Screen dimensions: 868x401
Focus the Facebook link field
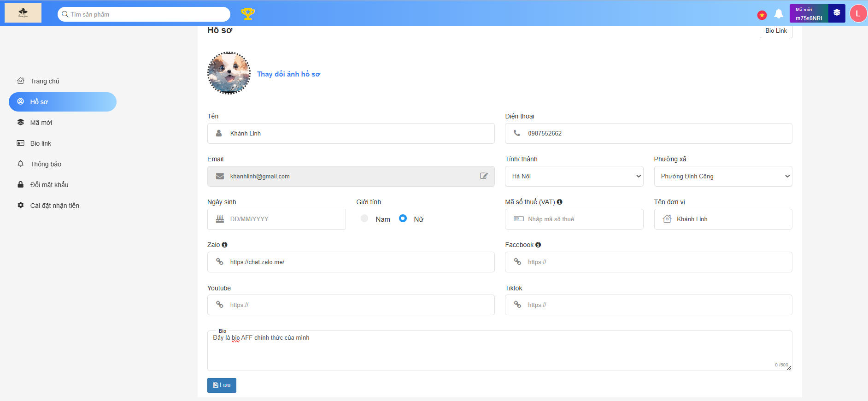(649, 262)
